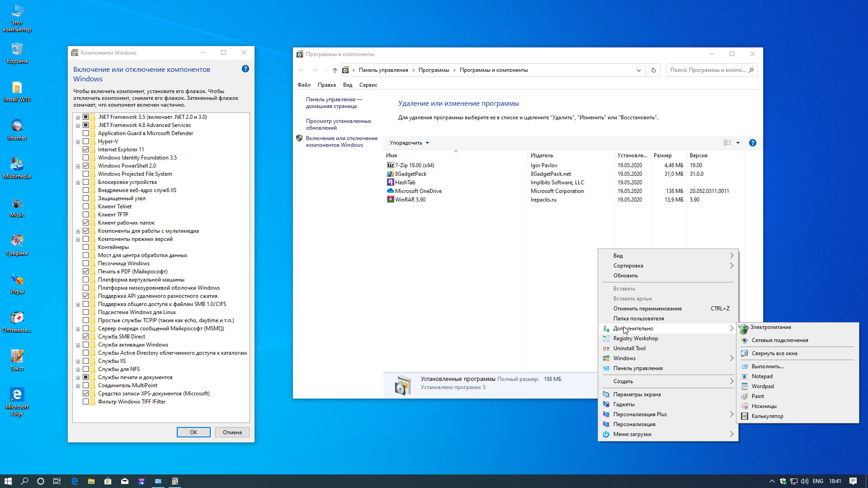Click the Упорядочить dropdown button
The width and height of the screenshot is (868, 488).
tap(408, 142)
